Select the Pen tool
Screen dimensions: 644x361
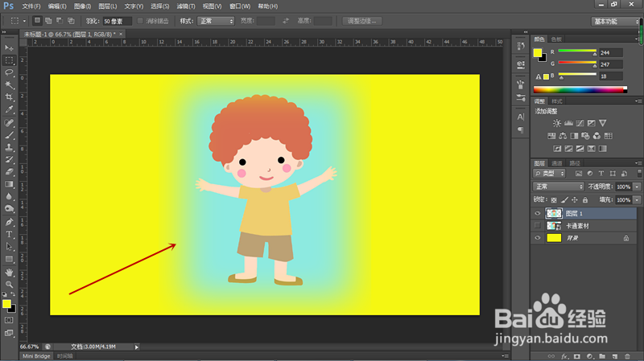tap(9, 222)
